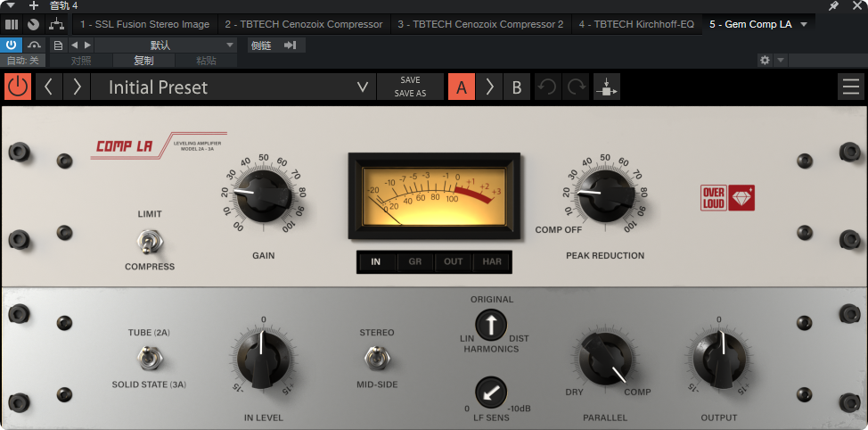Click the LF SENS selector knob
Image resolution: width=868 pixels, height=430 pixels.
(x=491, y=393)
